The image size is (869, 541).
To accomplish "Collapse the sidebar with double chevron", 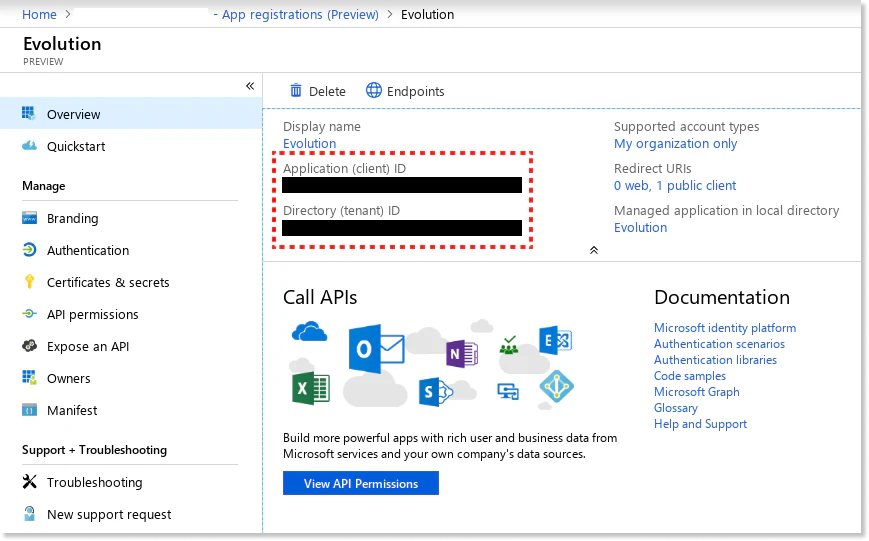I will [x=250, y=86].
